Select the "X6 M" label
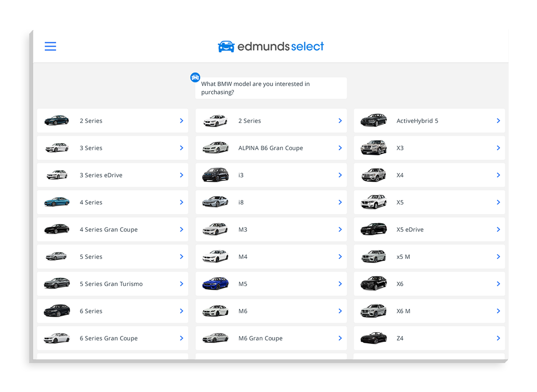The height and width of the screenshot is (392, 537). click(x=403, y=311)
